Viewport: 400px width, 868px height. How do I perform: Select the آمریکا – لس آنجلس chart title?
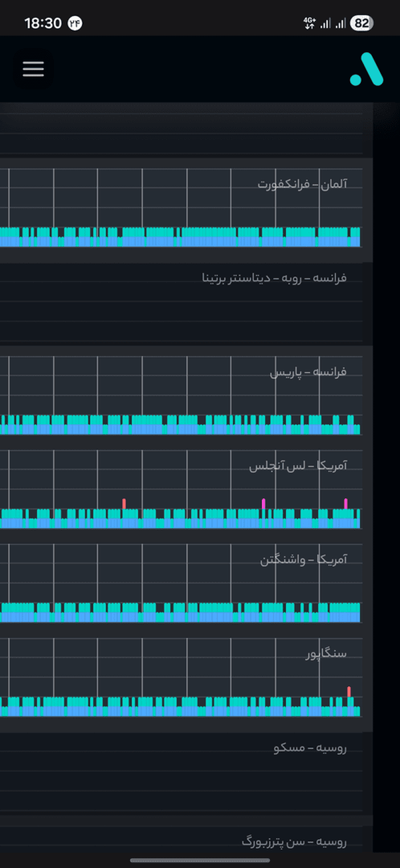pos(298,466)
